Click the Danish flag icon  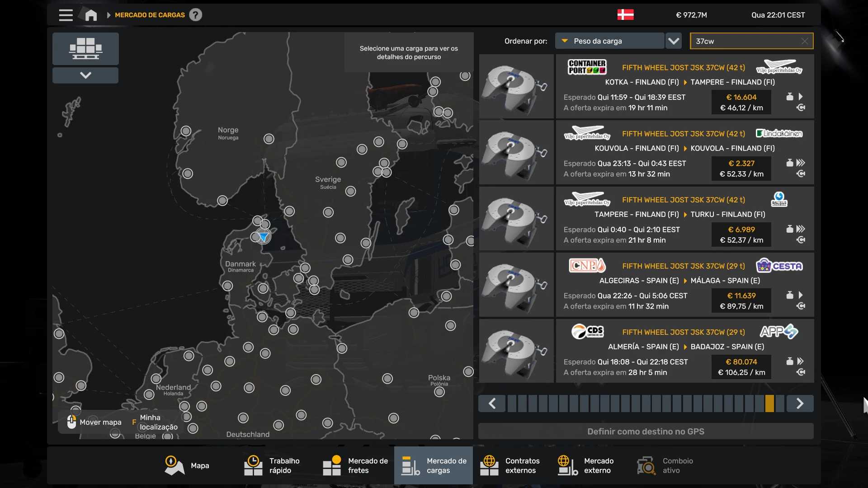click(x=625, y=15)
